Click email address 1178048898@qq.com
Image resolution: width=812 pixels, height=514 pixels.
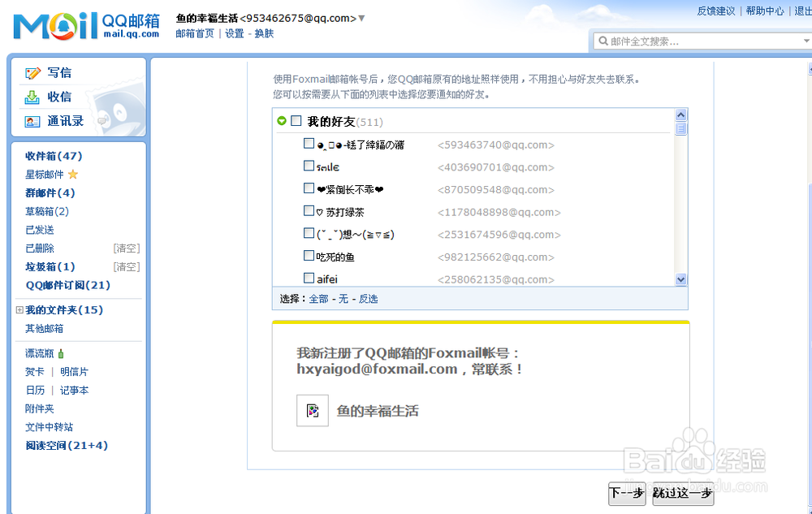coord(499,212)
